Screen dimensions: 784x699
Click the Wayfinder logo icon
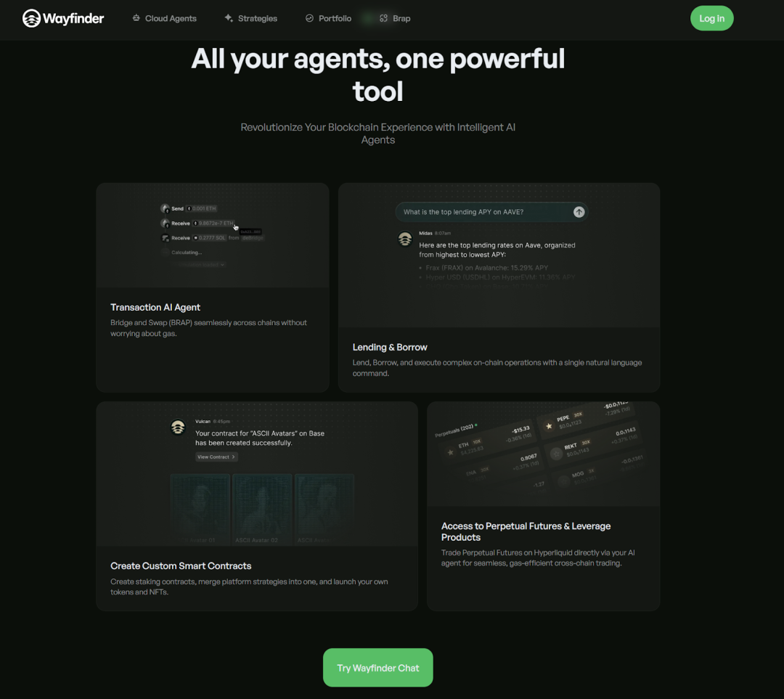31,18
